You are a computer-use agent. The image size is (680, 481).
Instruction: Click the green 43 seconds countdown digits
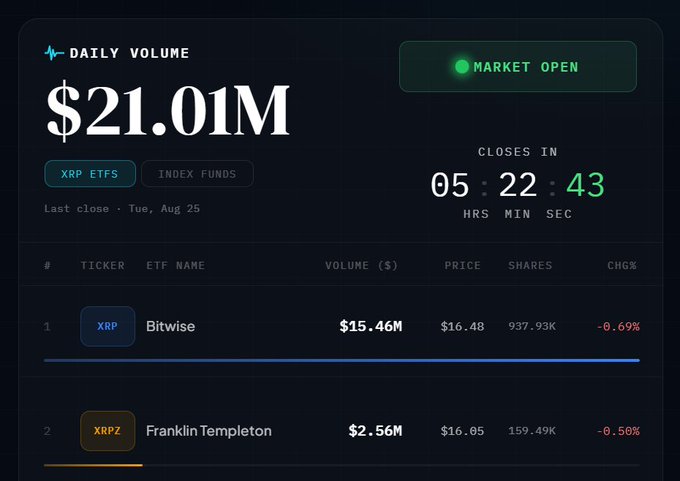click(585, 185)
